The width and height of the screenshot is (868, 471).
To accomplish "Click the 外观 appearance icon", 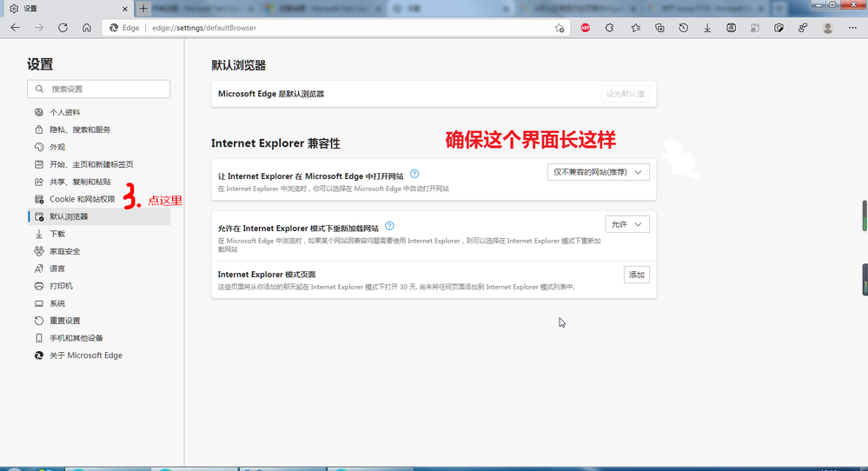I will tap(39, 147).
